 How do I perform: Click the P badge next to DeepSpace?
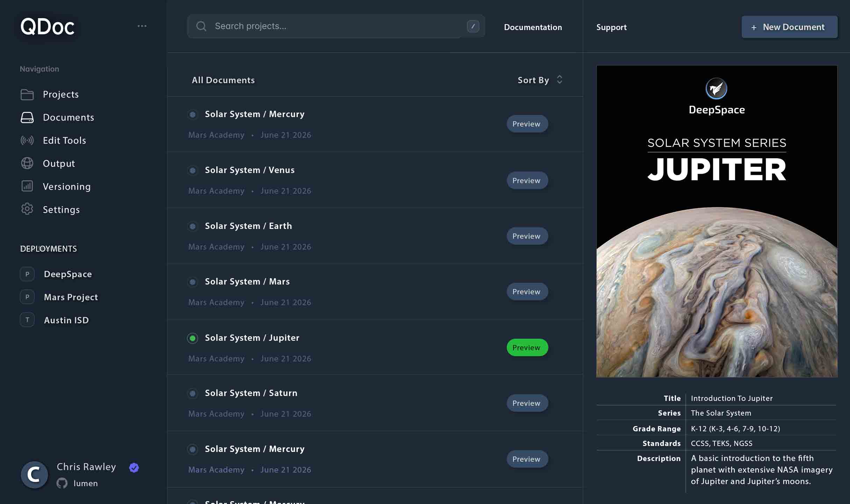click(x=27, y=274)
